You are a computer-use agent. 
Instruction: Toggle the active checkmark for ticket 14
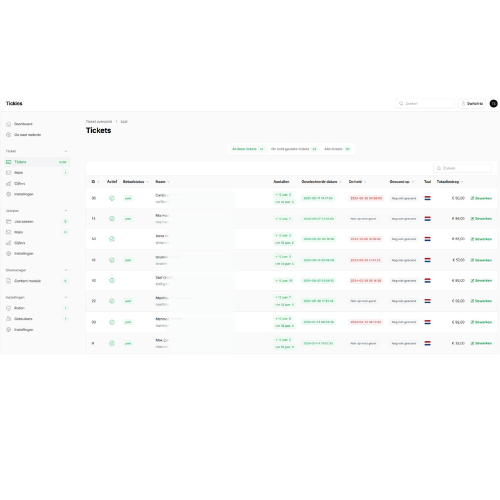point(112,219)
